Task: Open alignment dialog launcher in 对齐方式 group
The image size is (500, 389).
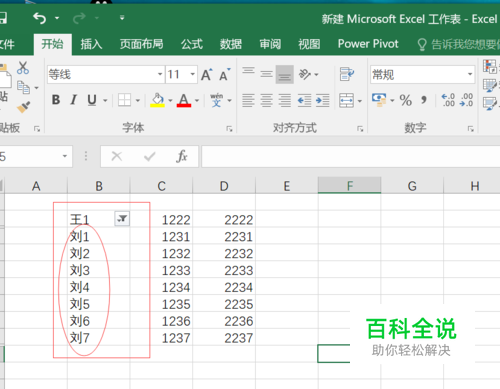Action: tap(360, 129)
